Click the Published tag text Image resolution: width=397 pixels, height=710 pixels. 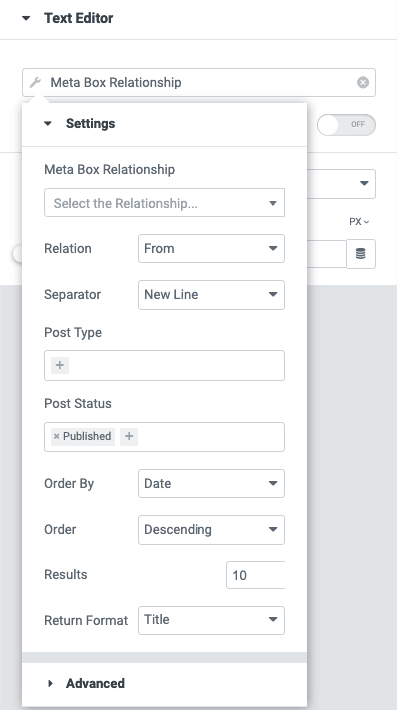pos(87,437)
